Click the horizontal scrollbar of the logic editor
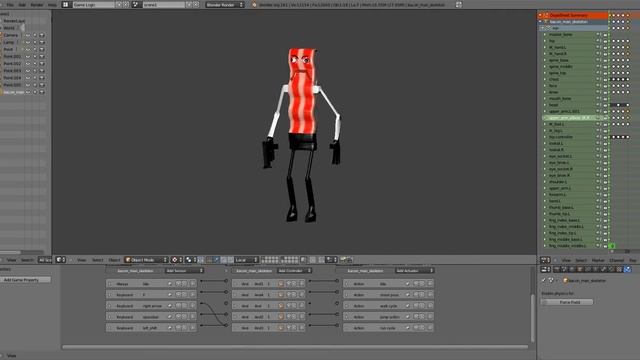 [295, 347]
